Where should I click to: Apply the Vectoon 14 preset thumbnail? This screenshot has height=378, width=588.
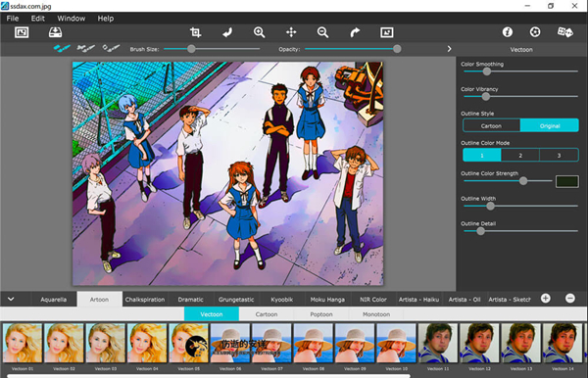click(x=563, y=343)
